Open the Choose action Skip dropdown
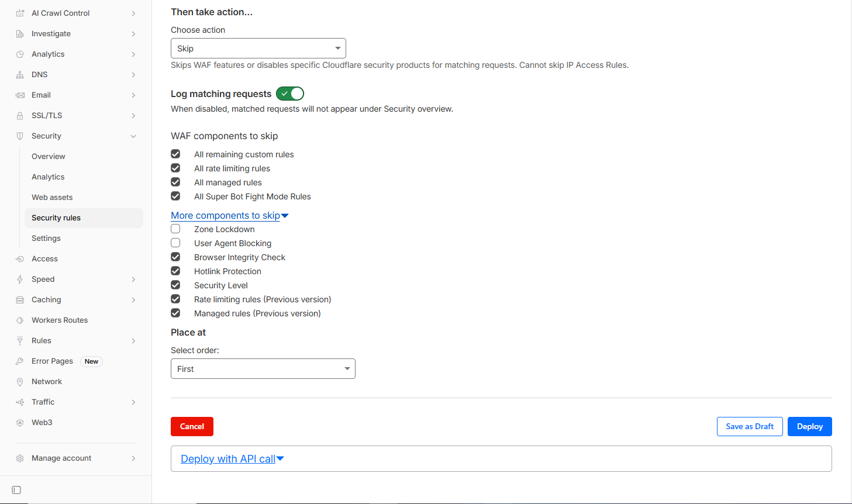Image resolution: width=852 pixels, height=504 pixels. (258, 48)
